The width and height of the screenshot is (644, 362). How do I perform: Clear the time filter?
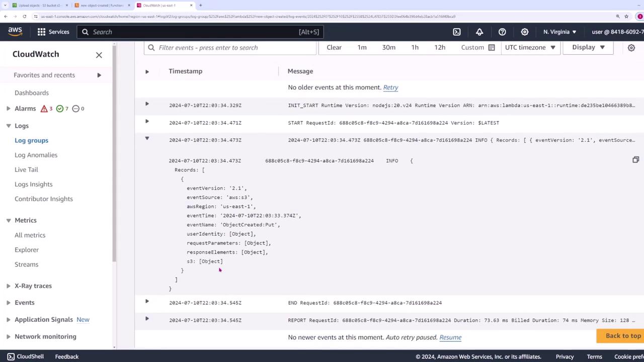point(334,47)
